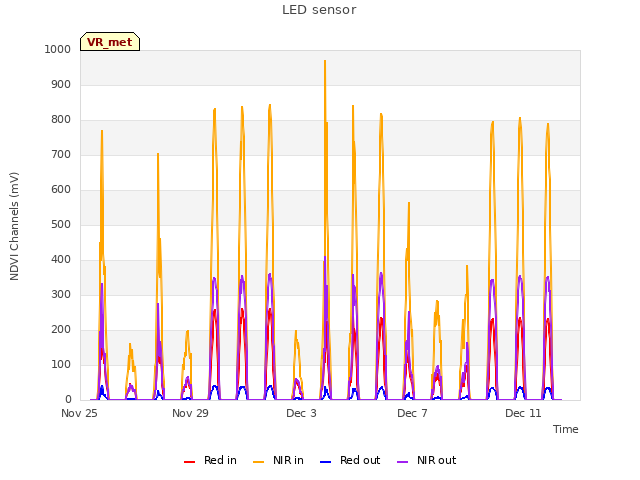Click the 400 y-axis tick label
The width and height of the screenshot is (640, 480).
tap(61, 260)
